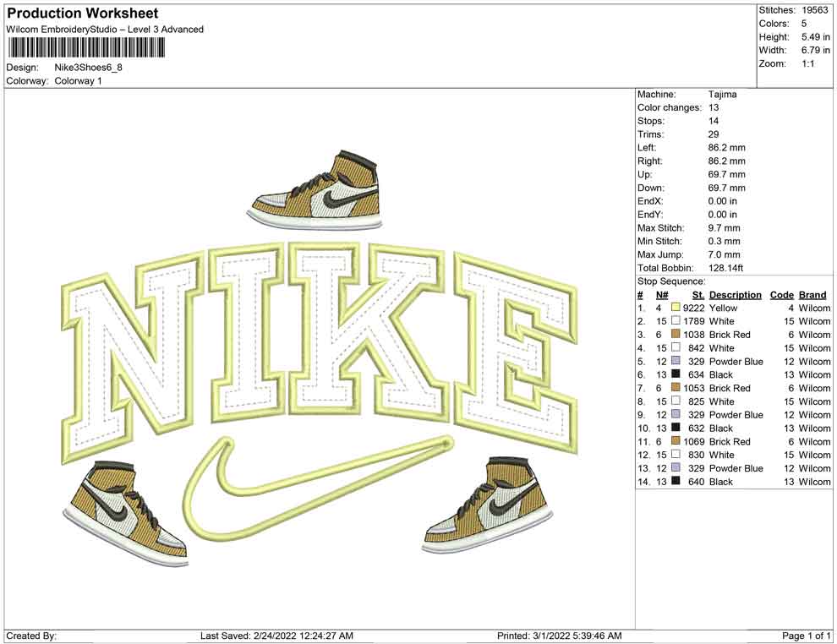Screen dimensions: 837x644
Task: Click the stitch count 830 in row 12
Action: pos(696,455)
